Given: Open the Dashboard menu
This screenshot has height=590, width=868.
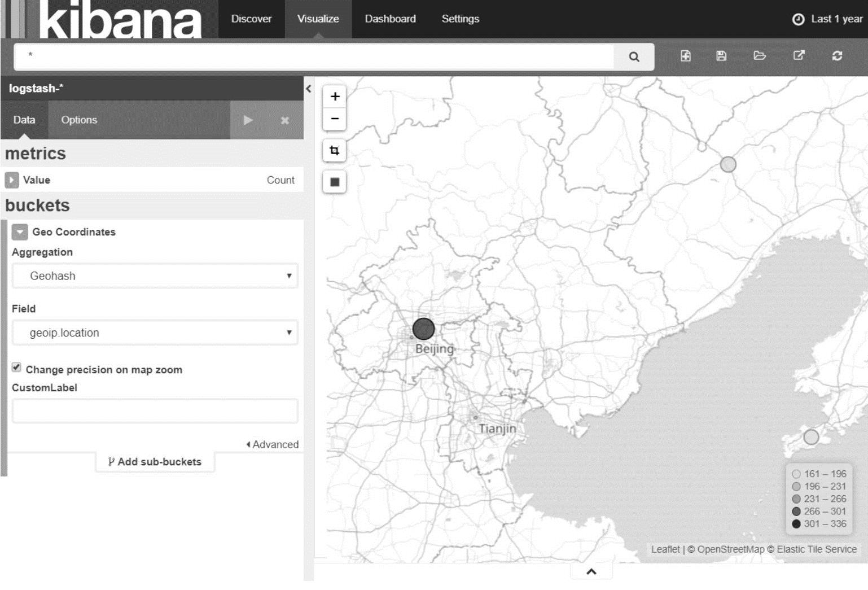Looking at the screenshot, I should (390, 19).
